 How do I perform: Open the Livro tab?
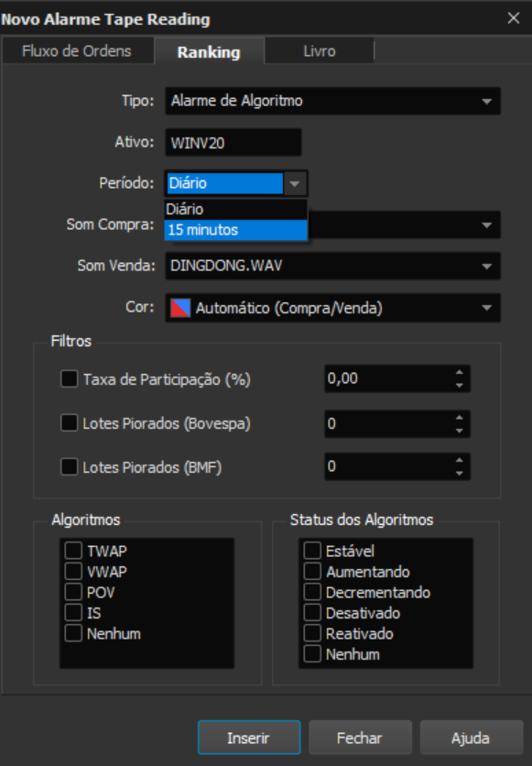[x=320, y=51]
